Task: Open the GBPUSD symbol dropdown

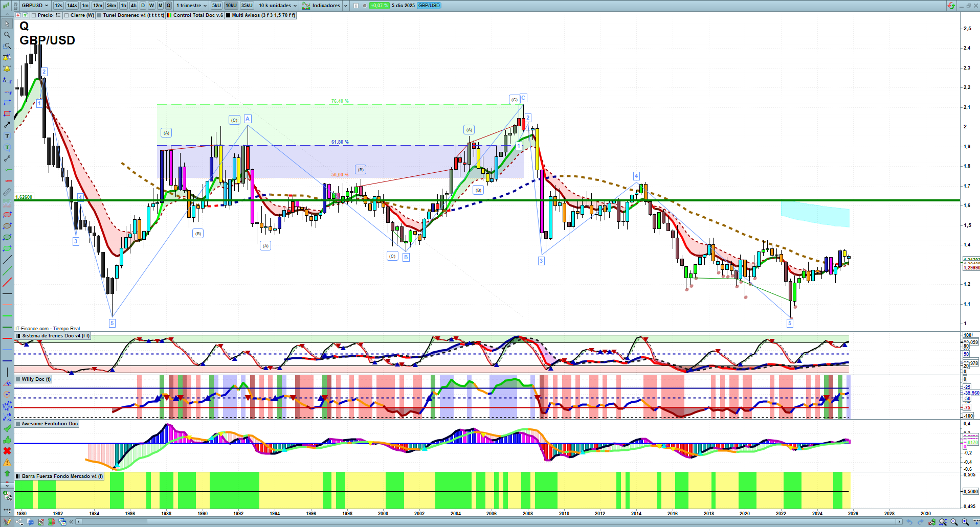Action: click(34, 6)
